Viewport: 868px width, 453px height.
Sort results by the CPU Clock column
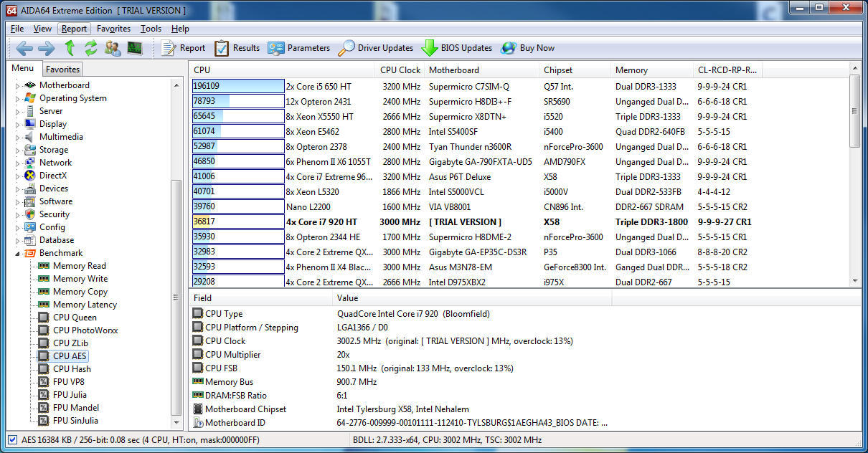pos(400,70)
